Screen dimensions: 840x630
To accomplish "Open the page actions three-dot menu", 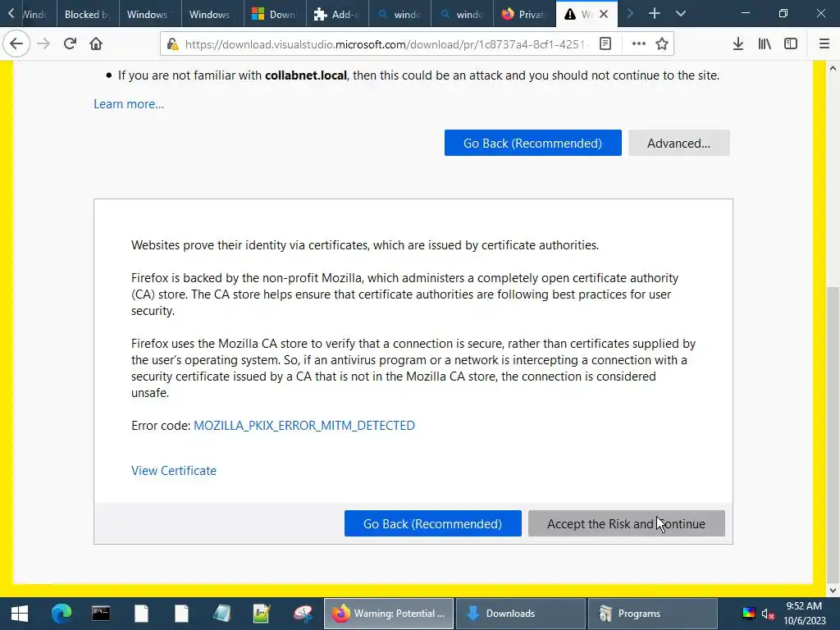I will tap(638, 44).
